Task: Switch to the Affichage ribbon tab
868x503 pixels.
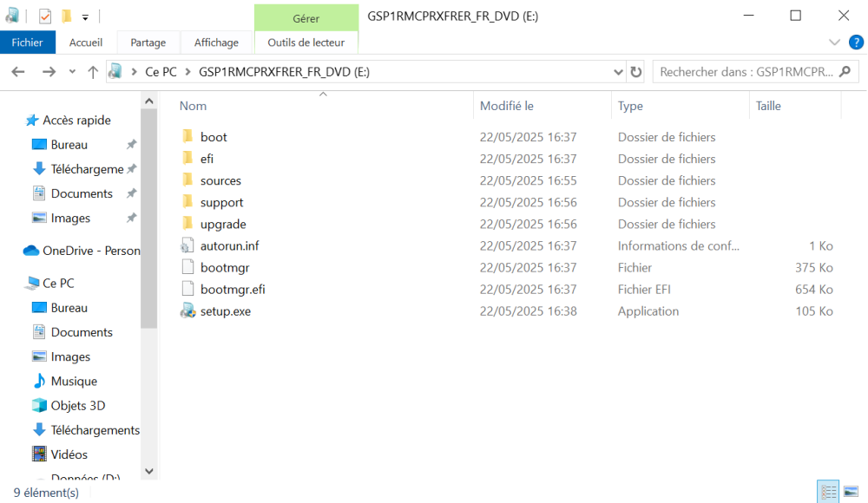Action: [x=215, y=42]
